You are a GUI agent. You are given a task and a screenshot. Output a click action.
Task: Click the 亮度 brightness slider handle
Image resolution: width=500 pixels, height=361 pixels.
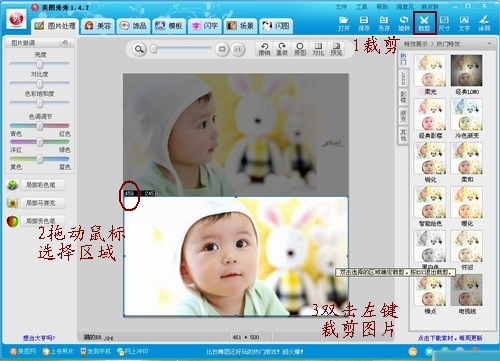tap(40, 64)
